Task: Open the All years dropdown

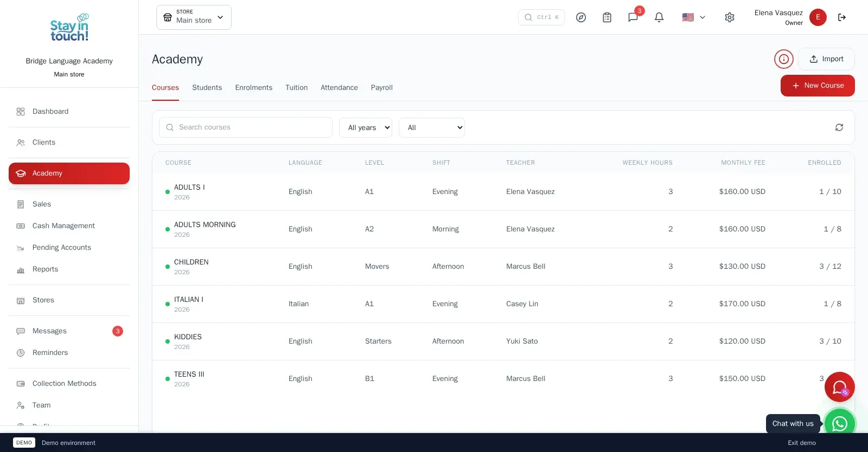Action: 366,128
